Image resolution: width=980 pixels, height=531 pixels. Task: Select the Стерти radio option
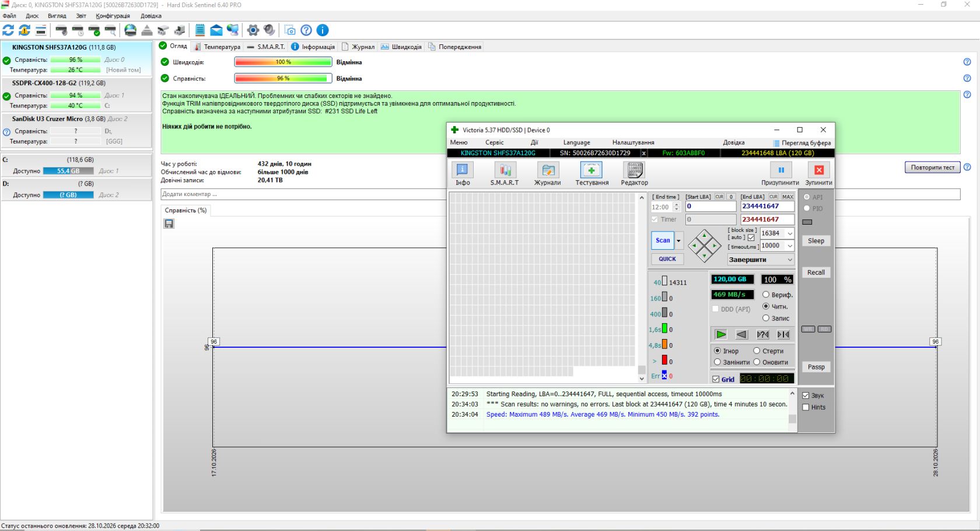coord(757,351)
